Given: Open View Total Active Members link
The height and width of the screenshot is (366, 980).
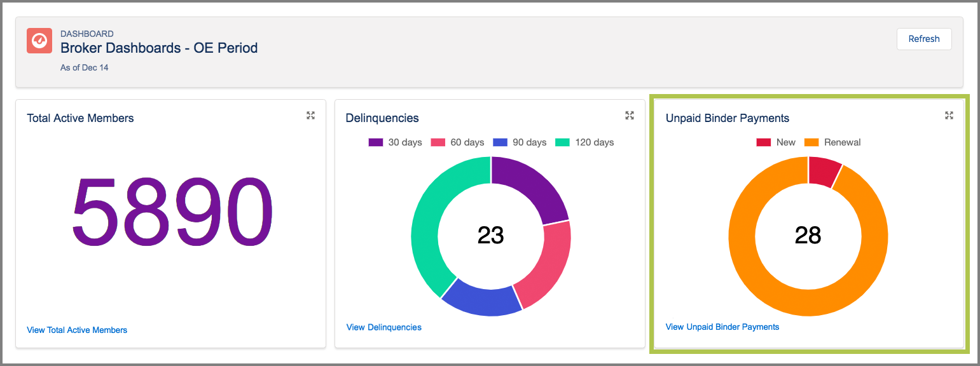Looking at the screenshot, I should point(77,330).
